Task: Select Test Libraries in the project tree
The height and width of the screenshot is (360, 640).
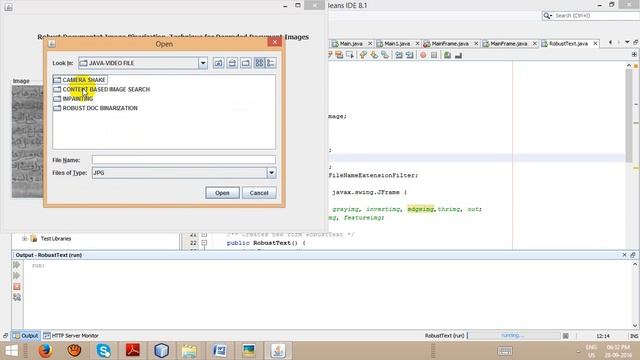Action: point(56,238)
